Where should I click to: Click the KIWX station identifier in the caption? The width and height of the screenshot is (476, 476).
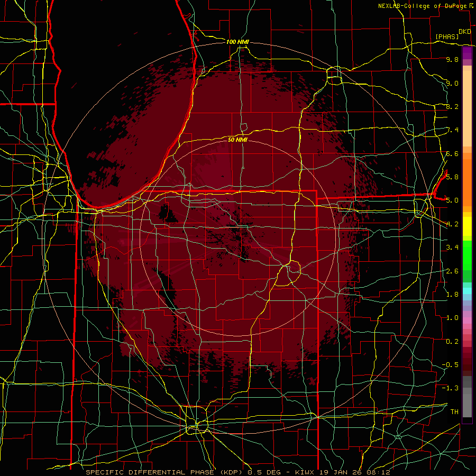[x=306, y=472]
